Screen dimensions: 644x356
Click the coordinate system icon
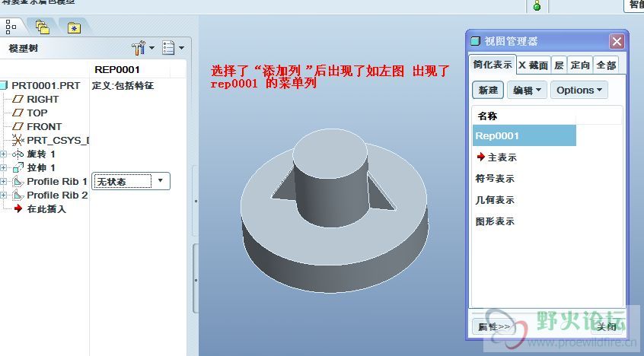click(18, 140)
